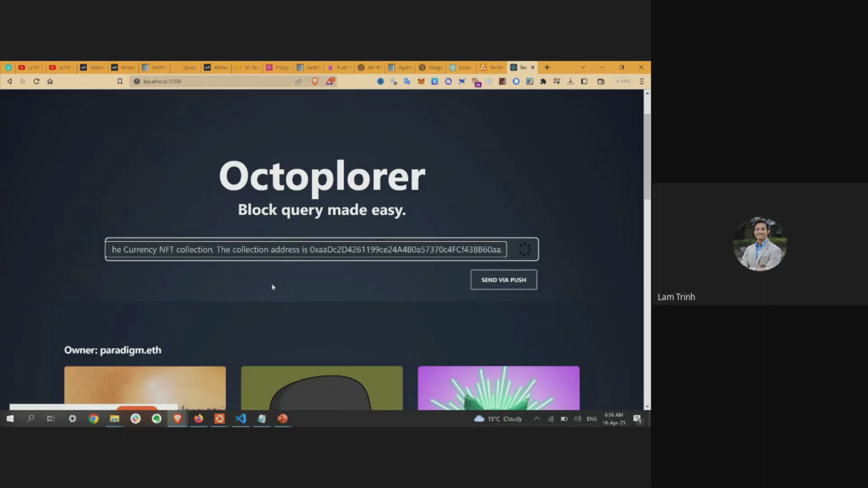The image size is (868, 488).
Task: Click the 15°C Cloudy weather widget
Action: click(x=498, y=419)
